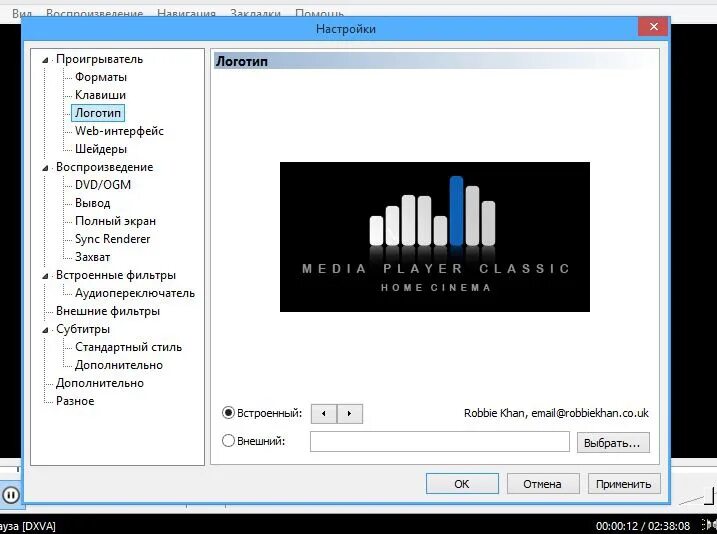Collapse the Субтитры tree node
The image size is (717, 534).
point(45,330)
